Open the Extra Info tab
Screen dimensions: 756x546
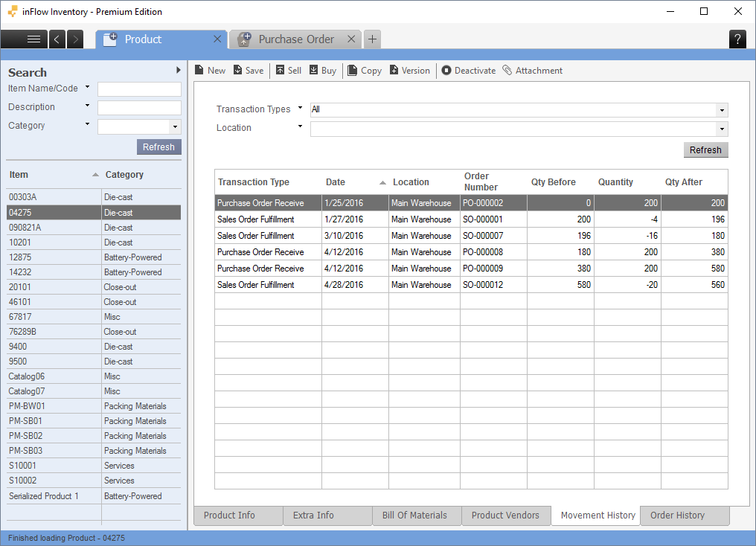pos(327,516)
